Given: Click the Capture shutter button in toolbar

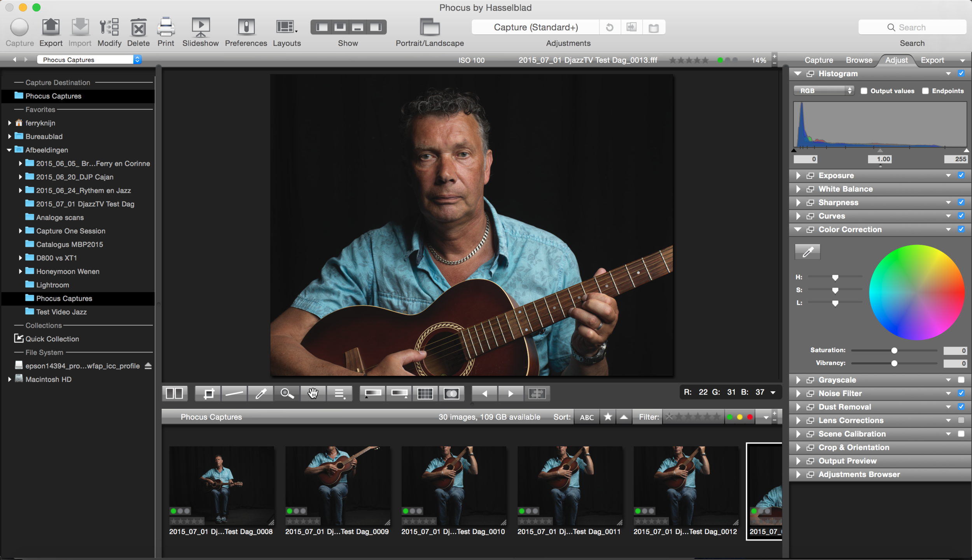Looking at the screenshot, I should pyautogui.click(x=19, y=27).
